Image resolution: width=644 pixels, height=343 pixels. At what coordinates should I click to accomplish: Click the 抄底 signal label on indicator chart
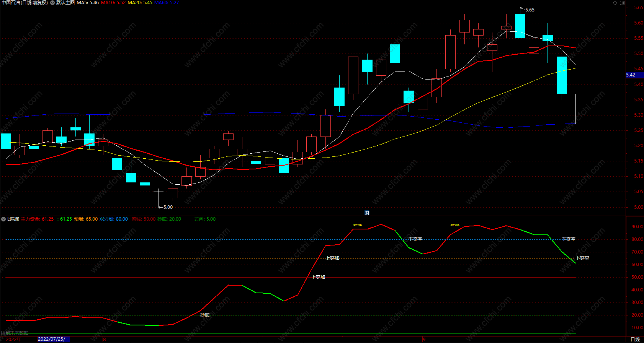(x=205, y=315)
